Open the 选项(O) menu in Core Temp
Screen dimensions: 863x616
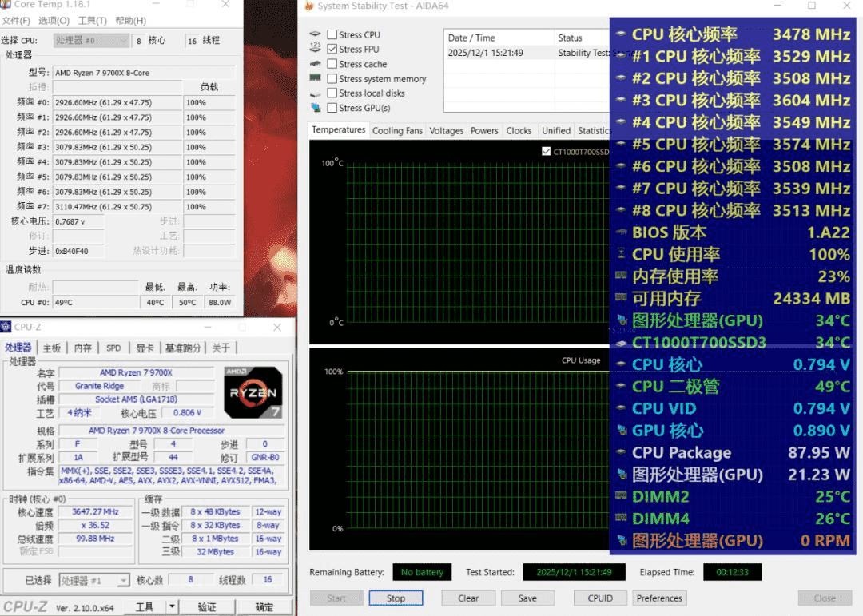coord(54,20)
